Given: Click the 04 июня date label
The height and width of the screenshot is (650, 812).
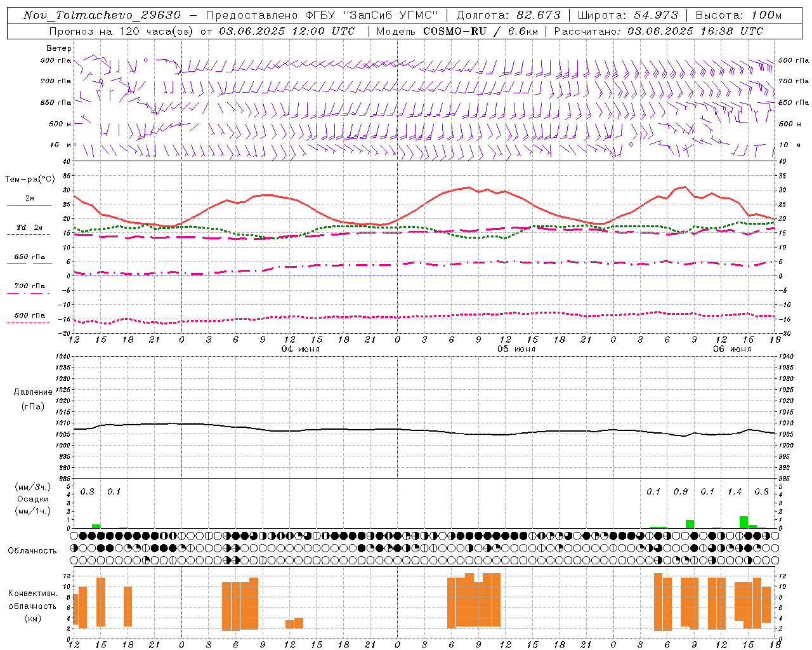Looking at the screenshot, I should 301,349.
